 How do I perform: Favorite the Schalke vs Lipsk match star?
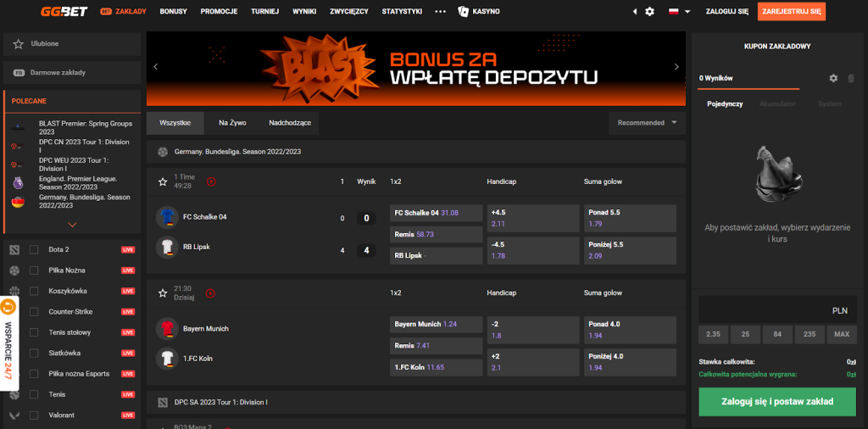coord(163,181)
